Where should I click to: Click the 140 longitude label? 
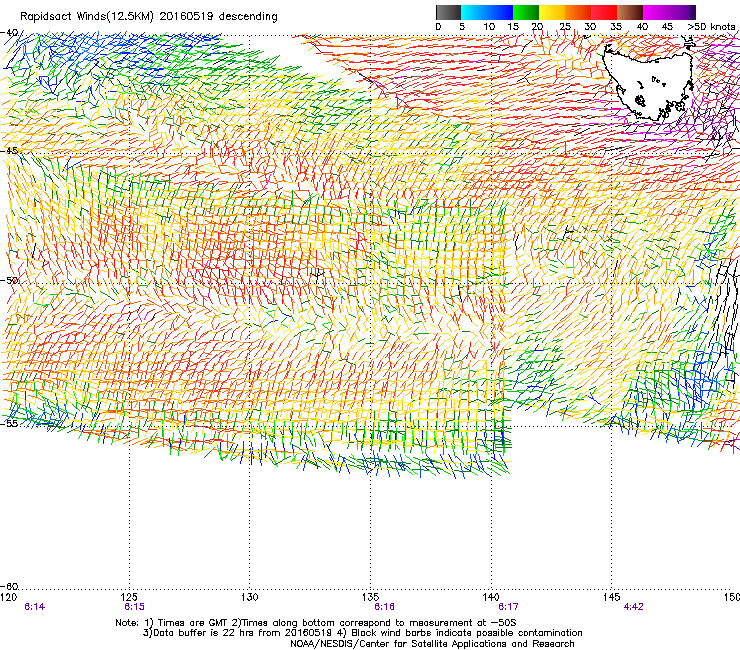[491, 597]
